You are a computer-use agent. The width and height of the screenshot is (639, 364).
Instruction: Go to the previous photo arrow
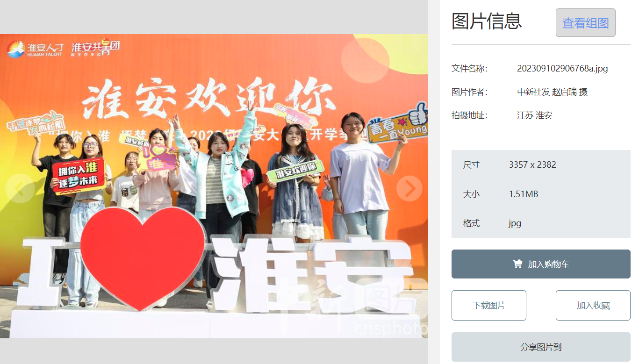pyautogui.click(x=19, y=188)
